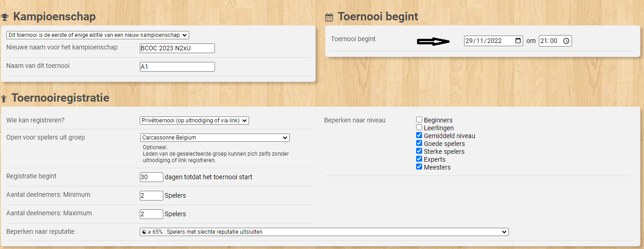Click the label Registratie begint
The width and height of the screenshot is (644, 249).
[x=31, y=176]
